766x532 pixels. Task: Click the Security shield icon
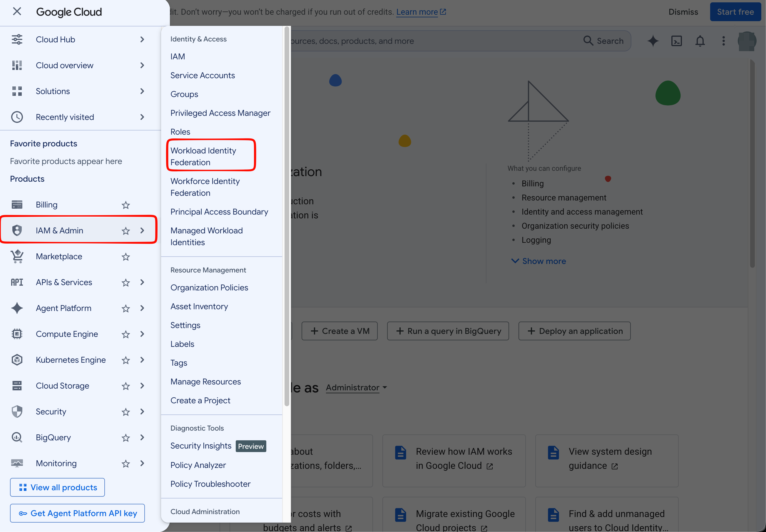[17, 412]
